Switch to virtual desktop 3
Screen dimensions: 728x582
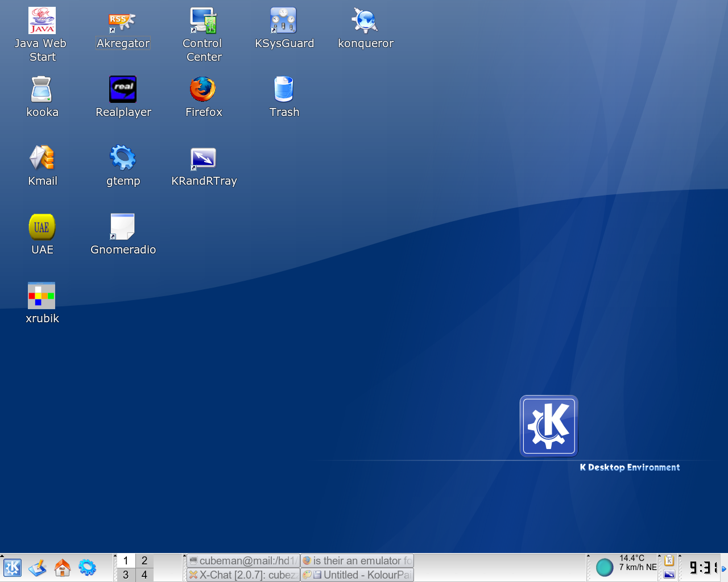click(x=126, y=575)
